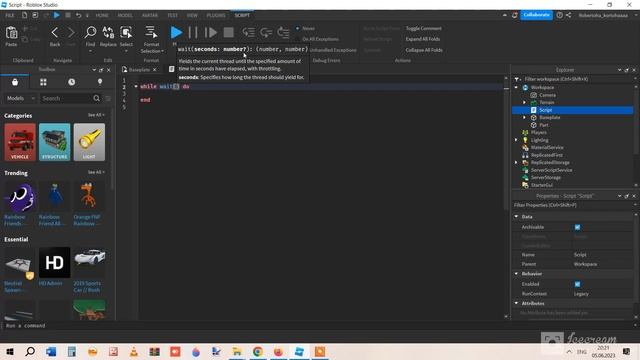
Task: Switch to the AVATAR ribbon tab
Action: point(150,15)
